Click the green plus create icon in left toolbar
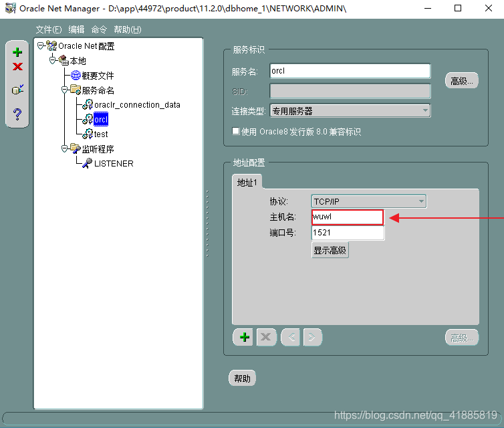The width and height of the screenshot is (504, 428). click(x=17, y=52)
